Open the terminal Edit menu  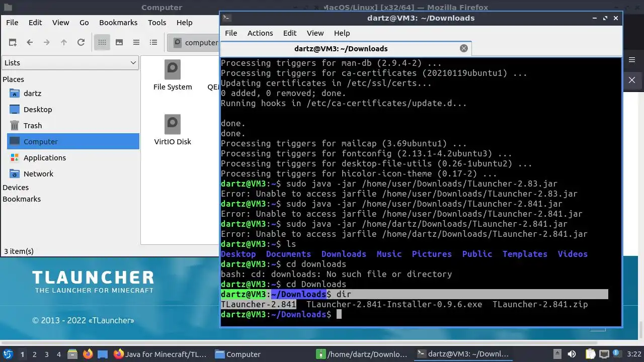[x=290, y=33]
